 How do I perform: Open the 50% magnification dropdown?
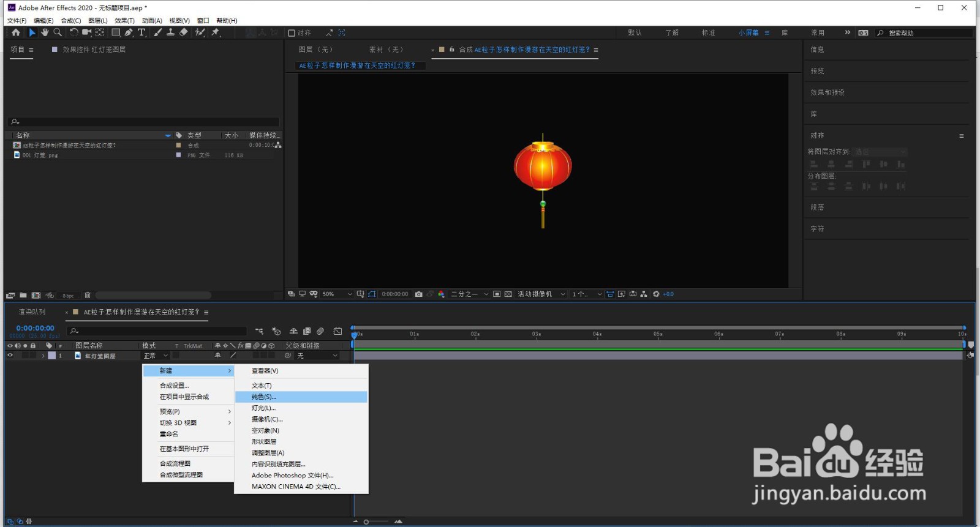click(337, 294)
